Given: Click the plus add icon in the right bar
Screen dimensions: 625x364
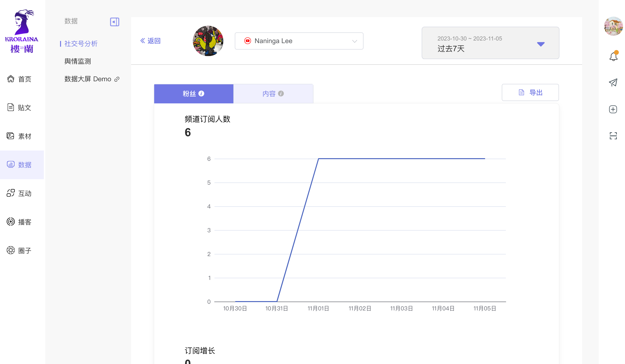Looking at the screenshot, I should [x=613, y=109].
